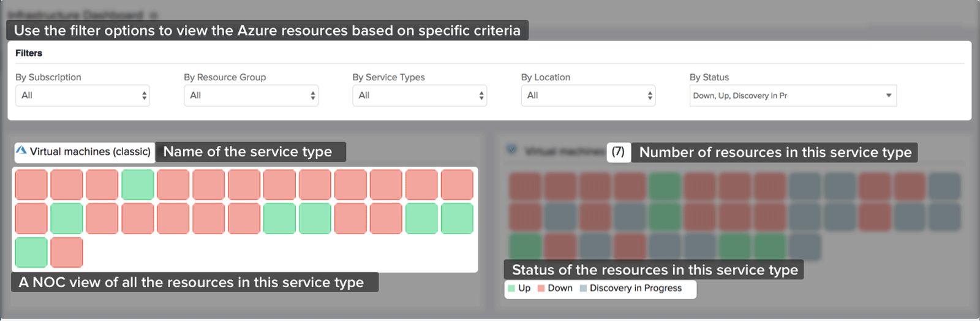This screenshot has width=980, height=321.
Task: Open the By Service Types dropdown
Action: point(419,96)
